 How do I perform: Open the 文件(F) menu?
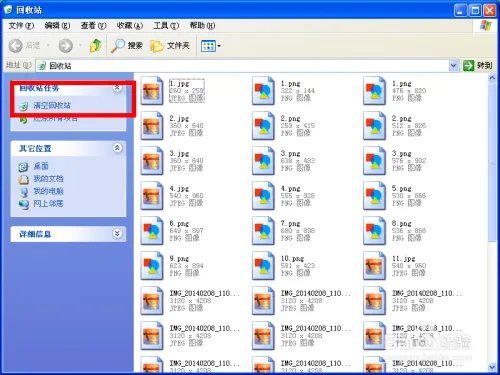click(x=21, y=26)
